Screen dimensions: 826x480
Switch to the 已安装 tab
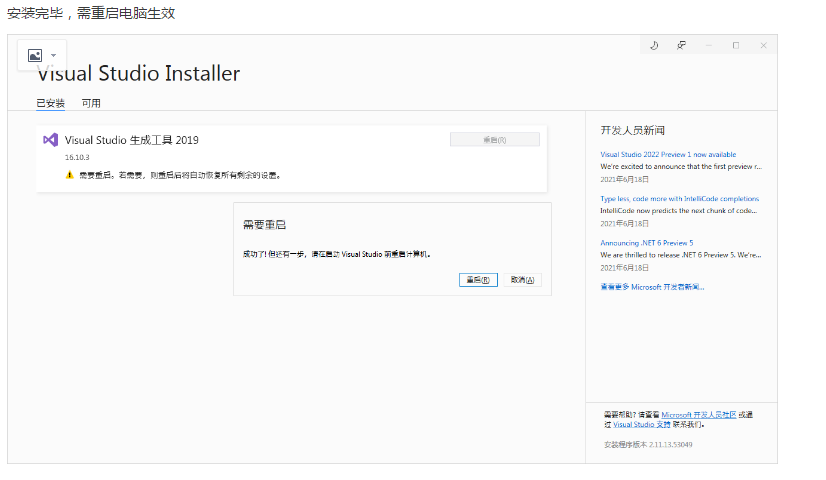[51, 103]
